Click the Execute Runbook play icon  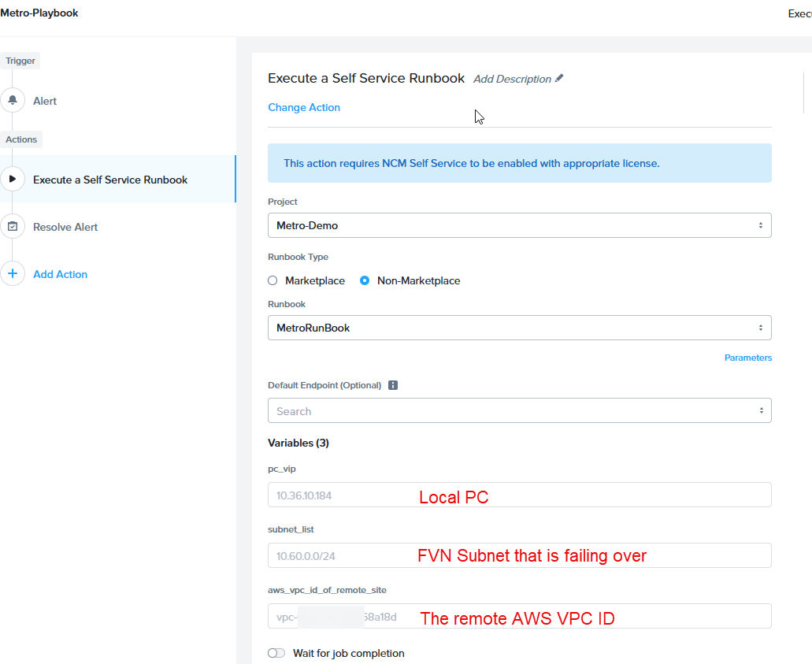[x=13, y=180]
